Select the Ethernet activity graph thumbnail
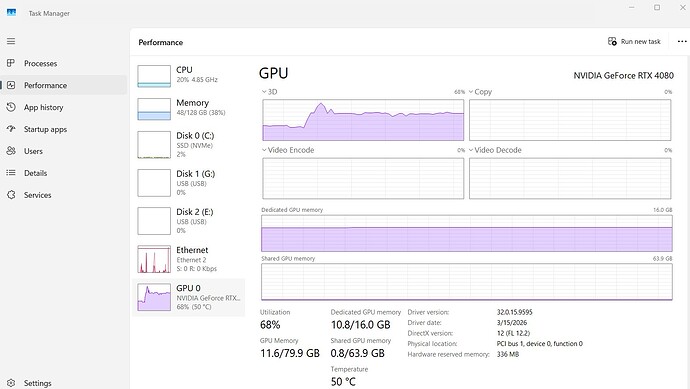This screenshot has width=690, height=389. click(x=154, y=259)
